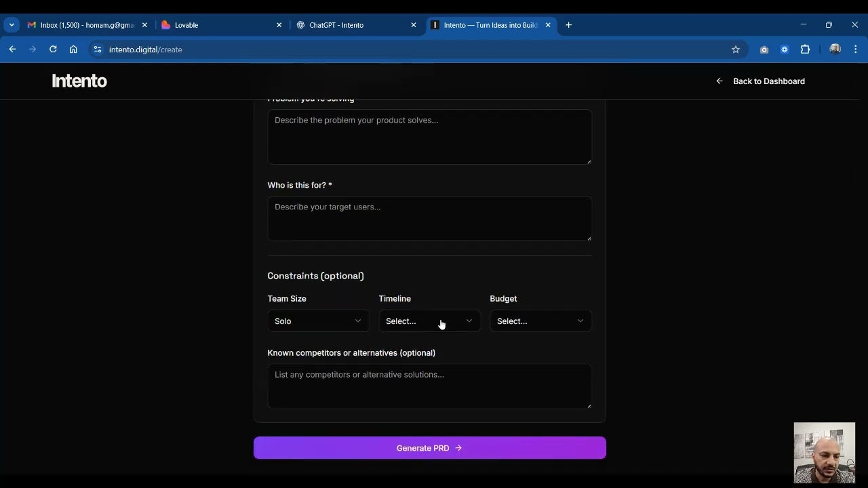Focus the 'Who is this for?' text area
Viewport: 868px width, 488px height.
click(x=429, y=218)
